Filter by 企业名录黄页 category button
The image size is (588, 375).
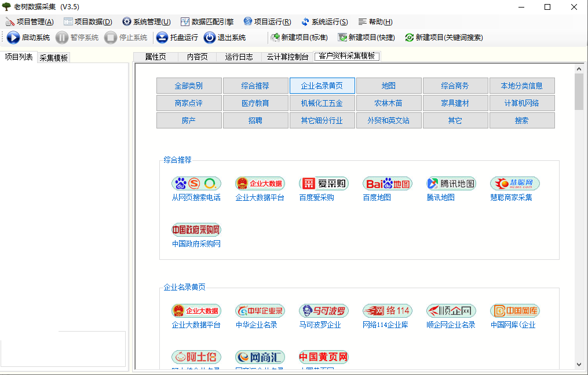click(322, 86)
